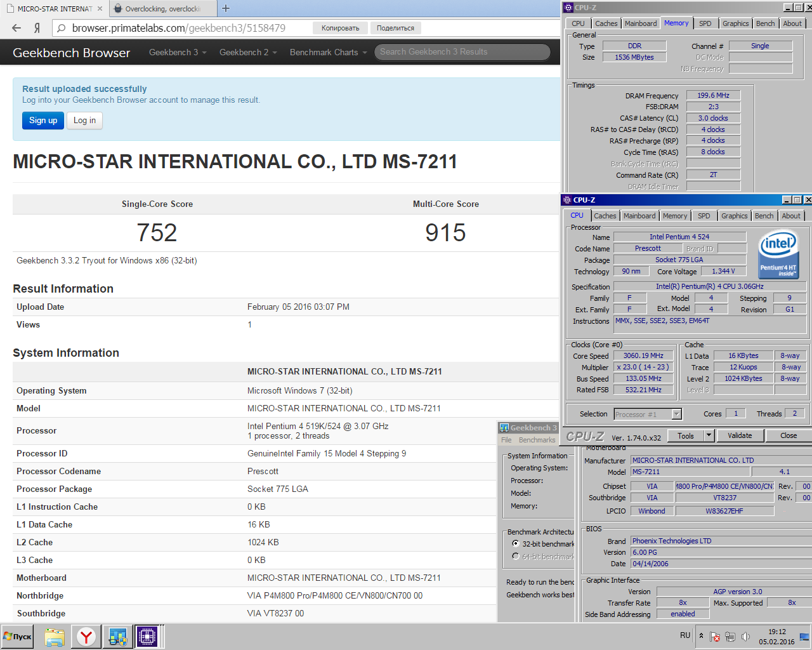
Task: Click the Поделиться button
Action: [x=395, y=28]
